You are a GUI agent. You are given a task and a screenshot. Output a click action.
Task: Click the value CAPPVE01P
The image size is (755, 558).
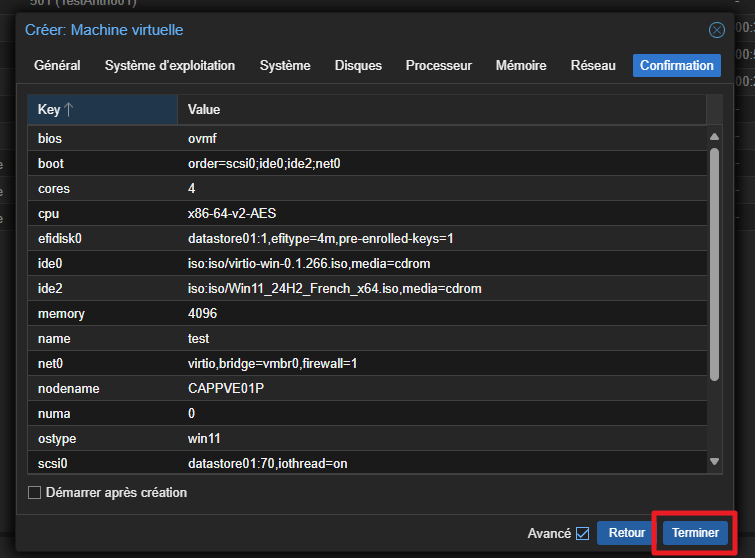point(226,389)
